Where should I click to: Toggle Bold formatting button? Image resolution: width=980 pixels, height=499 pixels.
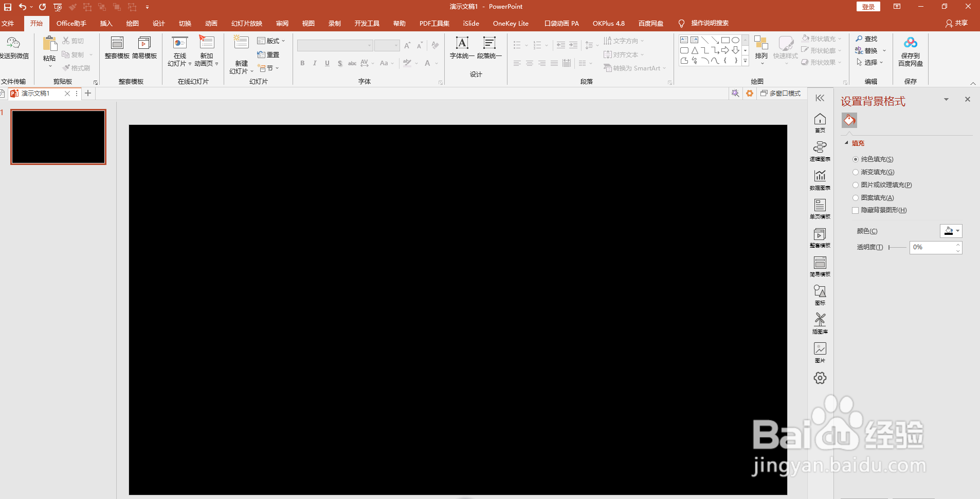[302, 63]
